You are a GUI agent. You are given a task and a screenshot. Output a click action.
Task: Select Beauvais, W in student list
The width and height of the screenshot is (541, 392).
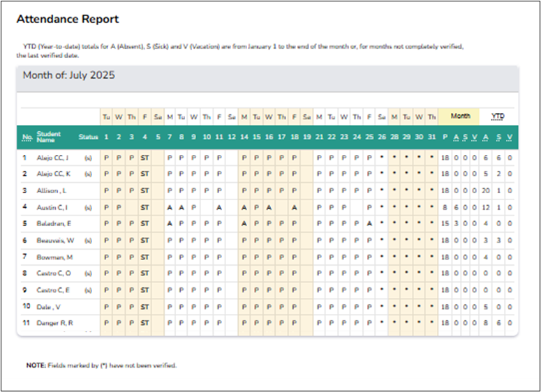click(54, 240)
